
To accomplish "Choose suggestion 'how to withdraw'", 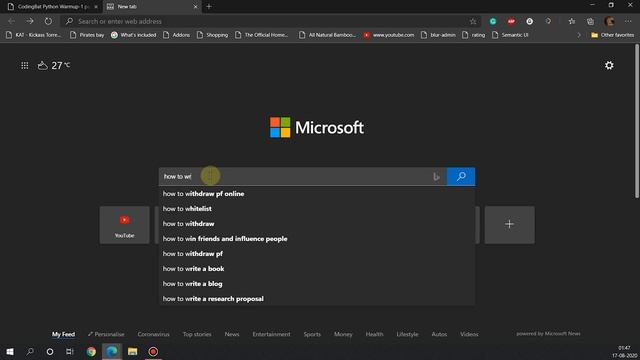I will 317,224.
